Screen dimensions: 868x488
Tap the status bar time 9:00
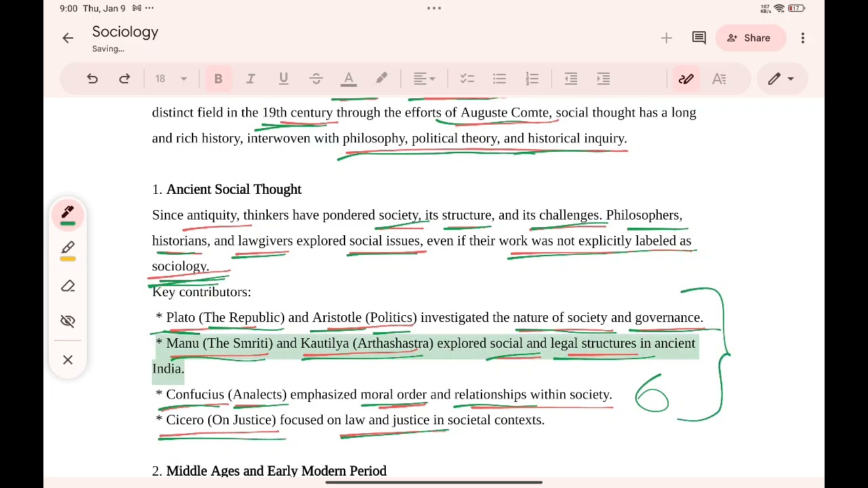(x=68, y=8)
